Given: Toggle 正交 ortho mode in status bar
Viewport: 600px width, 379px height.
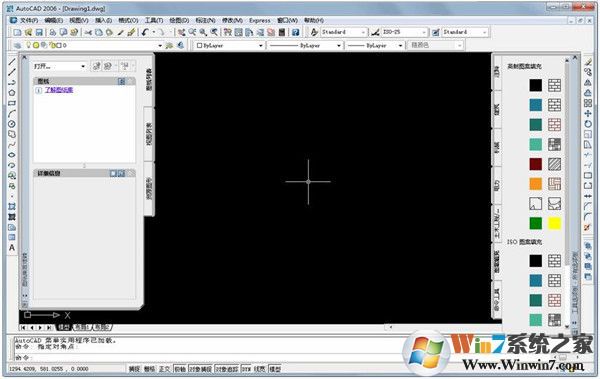Looking at the screenshot, I should click(165, 369).
